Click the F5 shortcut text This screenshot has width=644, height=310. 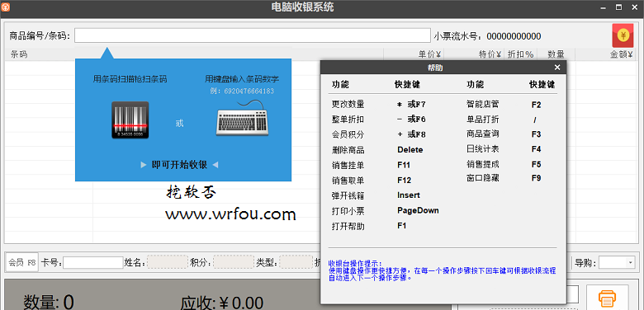tap(536, 164)
